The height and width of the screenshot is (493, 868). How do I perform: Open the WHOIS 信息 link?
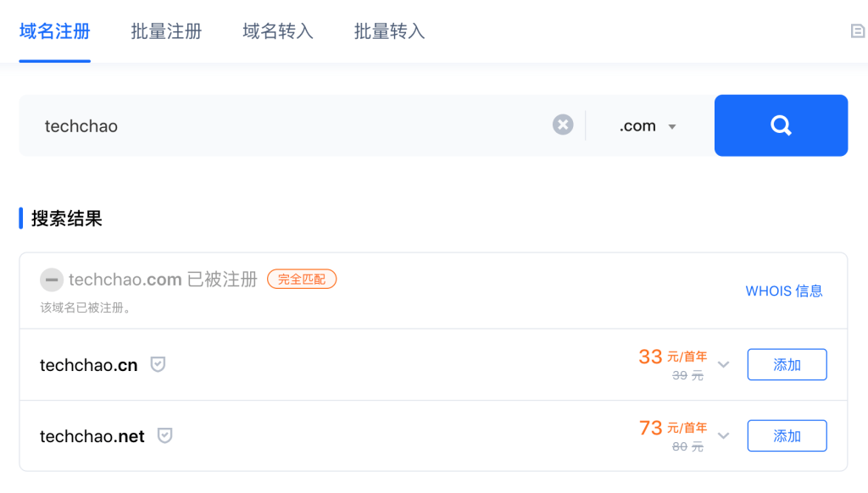pyautogui.click(x=784, y=291)
